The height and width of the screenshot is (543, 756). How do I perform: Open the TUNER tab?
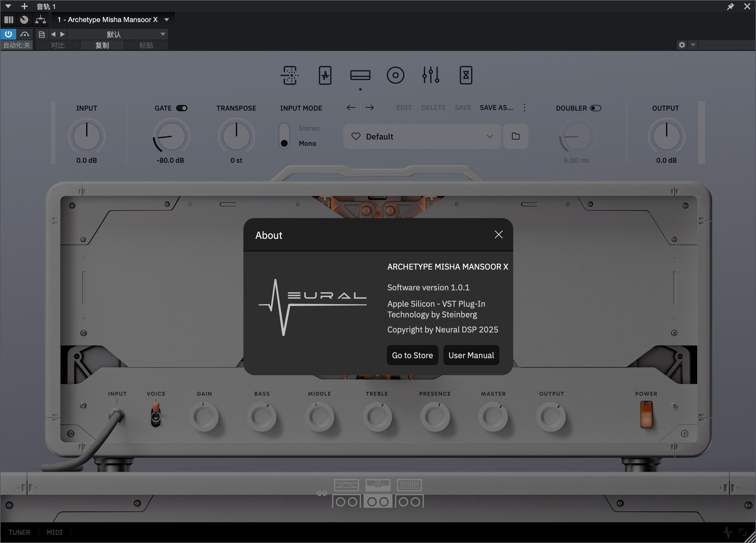click(x=19, y=532)
